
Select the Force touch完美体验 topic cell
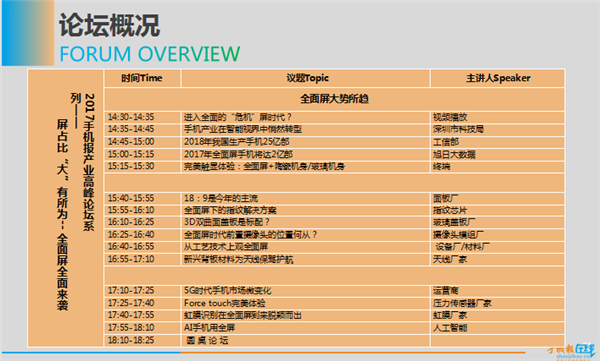coord(305,303)
